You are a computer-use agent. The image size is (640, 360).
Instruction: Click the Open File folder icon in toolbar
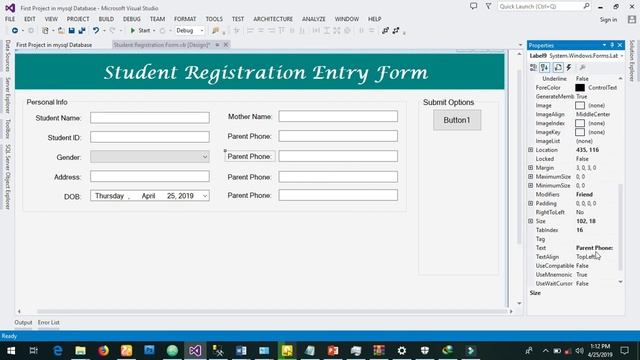click(x=61, y=31)
